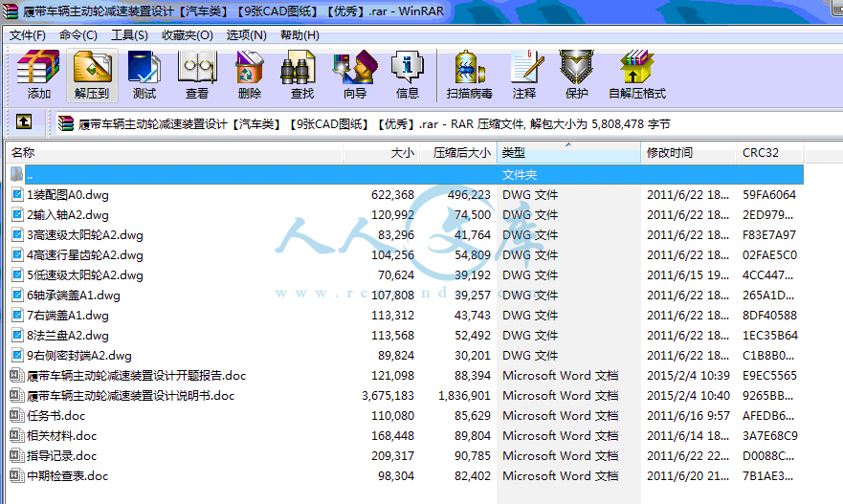Click the 查看 (View) toolbar icon

[x=197, y=68]
